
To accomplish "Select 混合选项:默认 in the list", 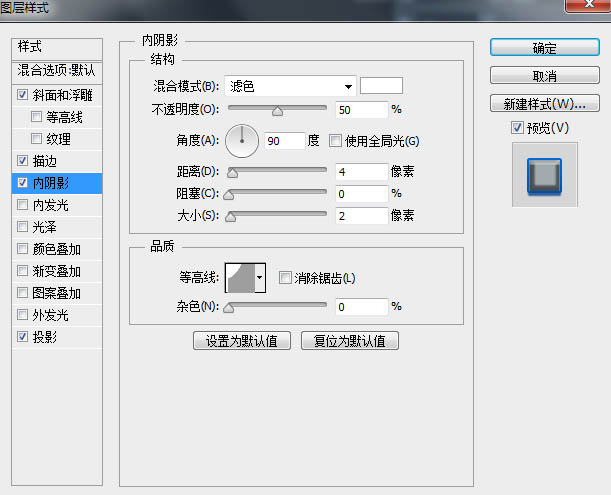I will click(57, 71).
